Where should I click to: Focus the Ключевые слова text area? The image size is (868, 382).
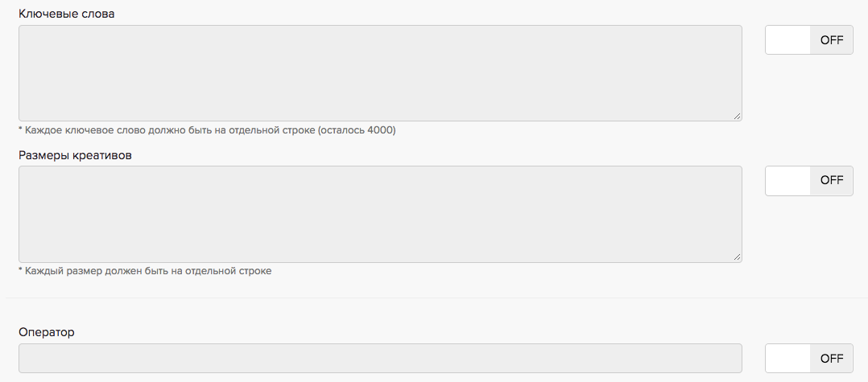click(379, 73)
